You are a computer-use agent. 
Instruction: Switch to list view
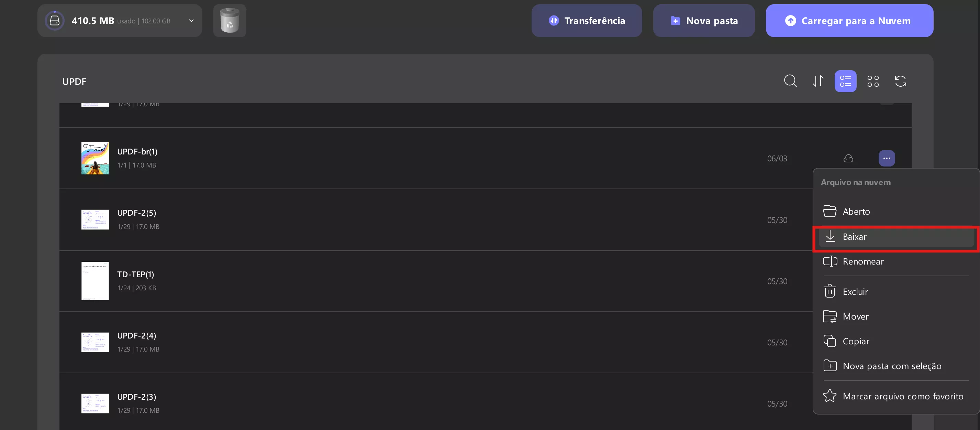click(845, 81)
